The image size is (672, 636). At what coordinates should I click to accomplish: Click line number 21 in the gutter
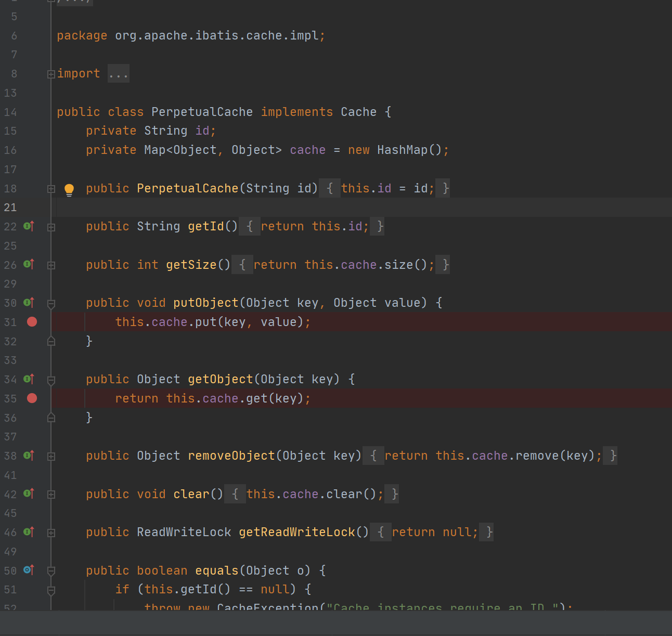tap(10, 207)
